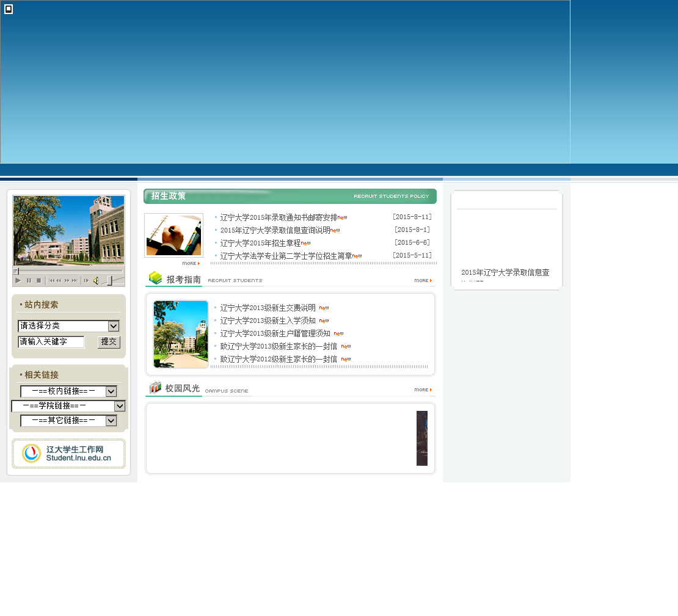The image size is (678, 616).
Task: Click the 相关链接 panel heading
Action: pyautogui.click(x=41, y=375)
